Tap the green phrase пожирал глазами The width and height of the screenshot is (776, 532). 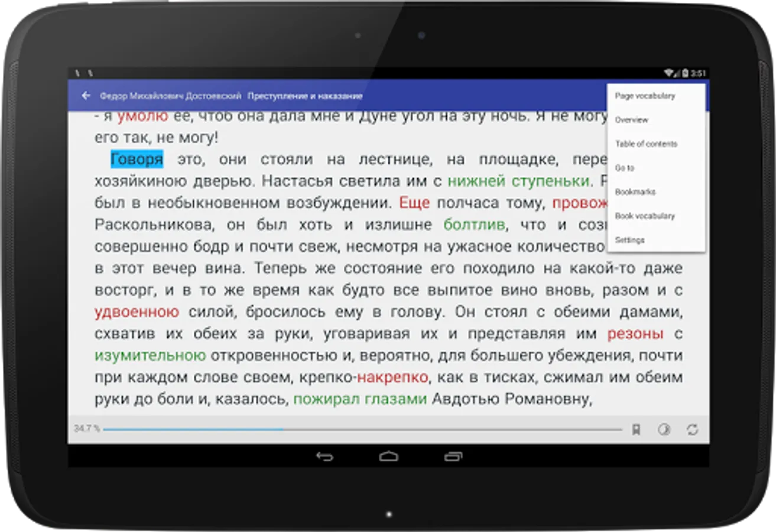pos(360,400)
